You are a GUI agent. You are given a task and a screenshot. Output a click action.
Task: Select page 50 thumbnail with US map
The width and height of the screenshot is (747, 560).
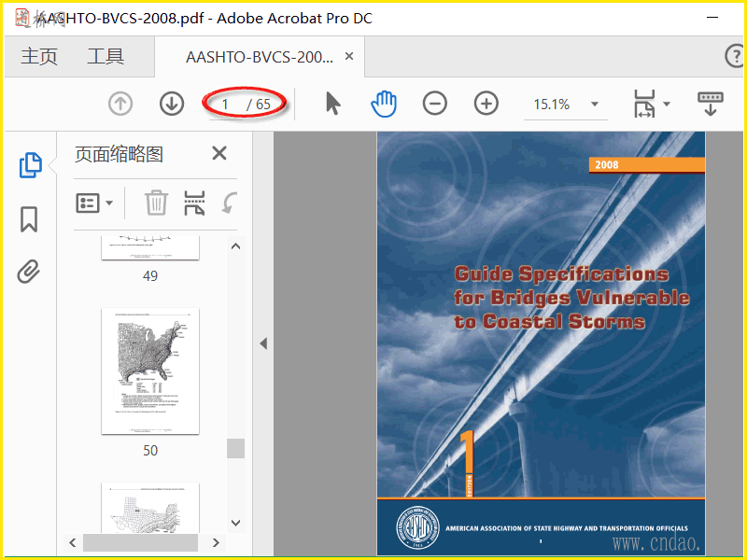click(x=150, y=371)
